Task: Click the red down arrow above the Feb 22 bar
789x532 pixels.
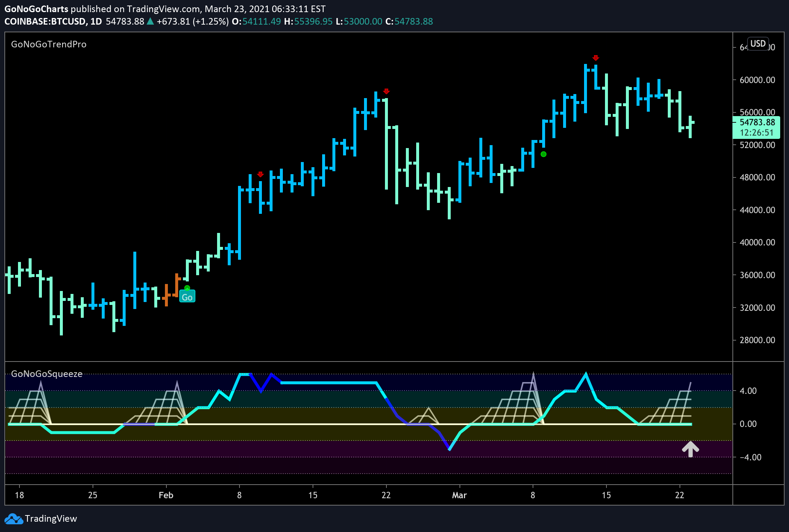Action: 386,91
